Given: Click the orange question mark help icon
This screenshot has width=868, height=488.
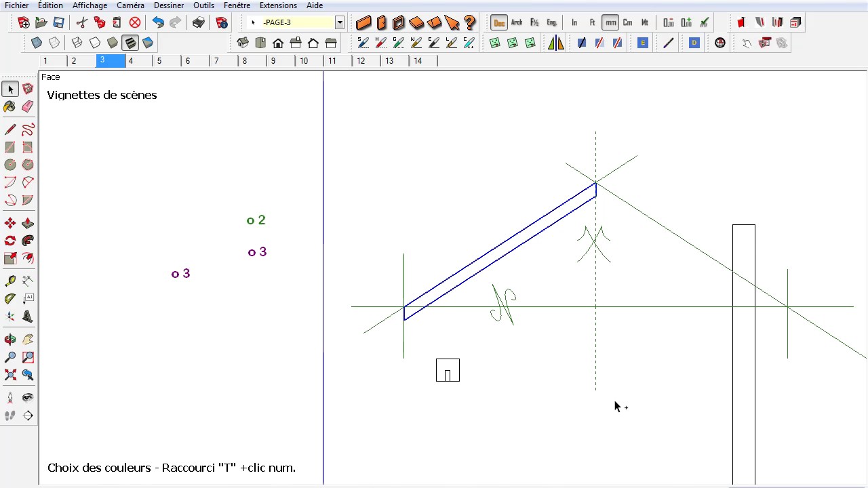Looking at the screenshot, I should (x=469, y=22).
